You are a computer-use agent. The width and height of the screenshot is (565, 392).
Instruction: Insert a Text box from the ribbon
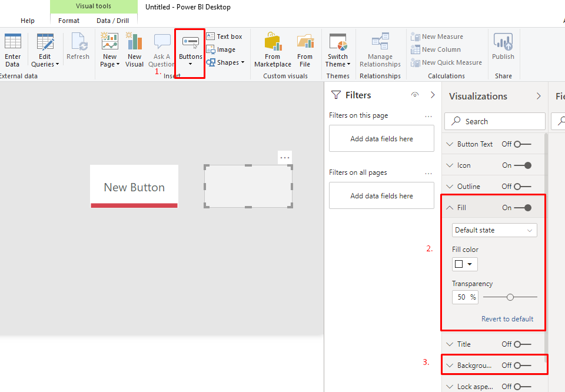[x=224, y=36]
